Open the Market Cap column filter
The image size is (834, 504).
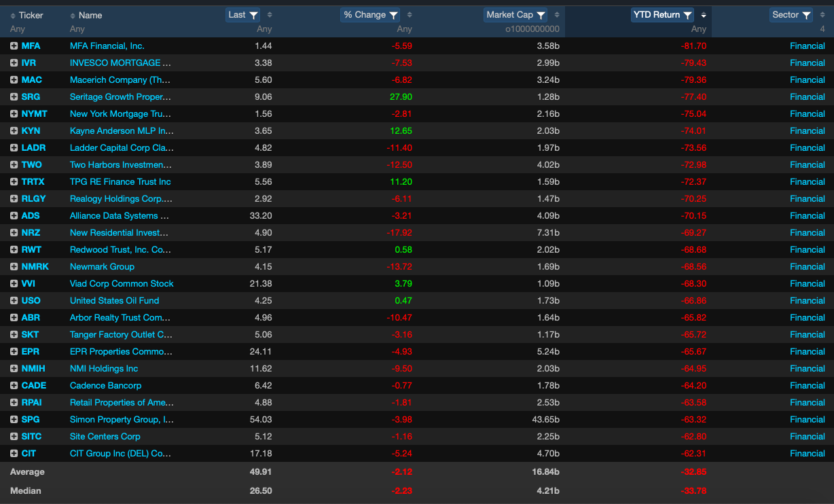[517, 15]
